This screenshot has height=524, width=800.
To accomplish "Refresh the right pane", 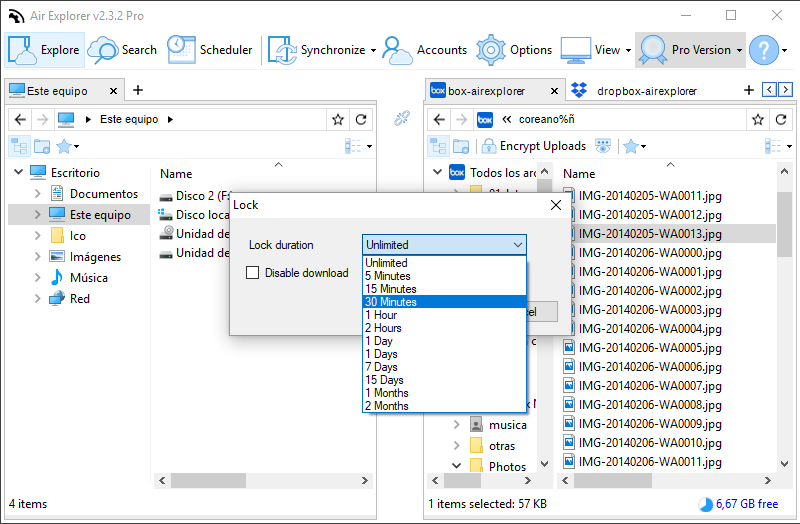I will coord(781,119).
